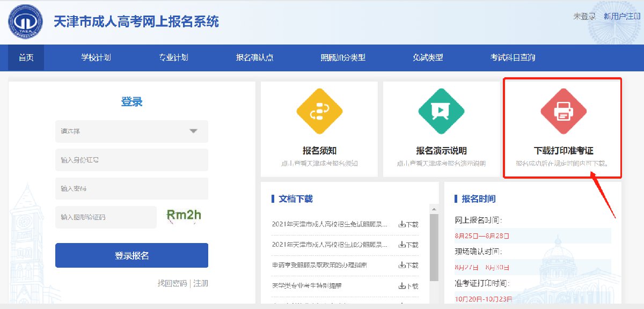The width and height of the screenshot is (644, 309).
Task: Expand the 请选择 dropdown in the login form
Action: pyautogui.click(x=131, y=131)
